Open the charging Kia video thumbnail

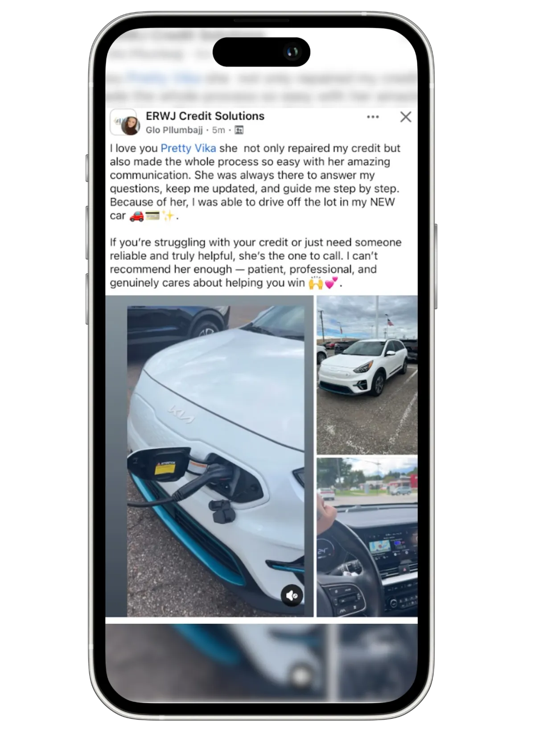coord(210,456)
